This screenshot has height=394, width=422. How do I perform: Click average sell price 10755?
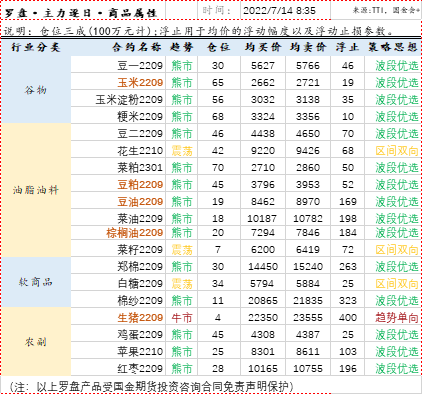tap(308, 369)
